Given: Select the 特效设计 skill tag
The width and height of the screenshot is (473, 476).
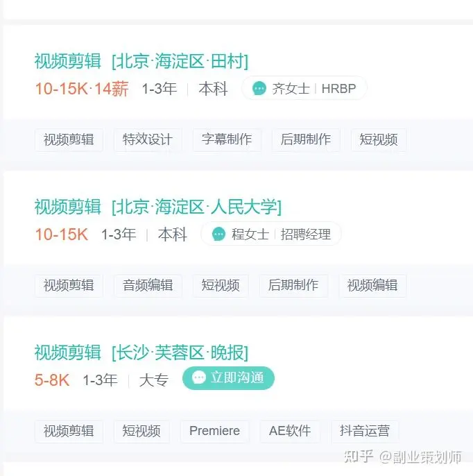Looking at the screenshot, I should [x=147, y=139].
